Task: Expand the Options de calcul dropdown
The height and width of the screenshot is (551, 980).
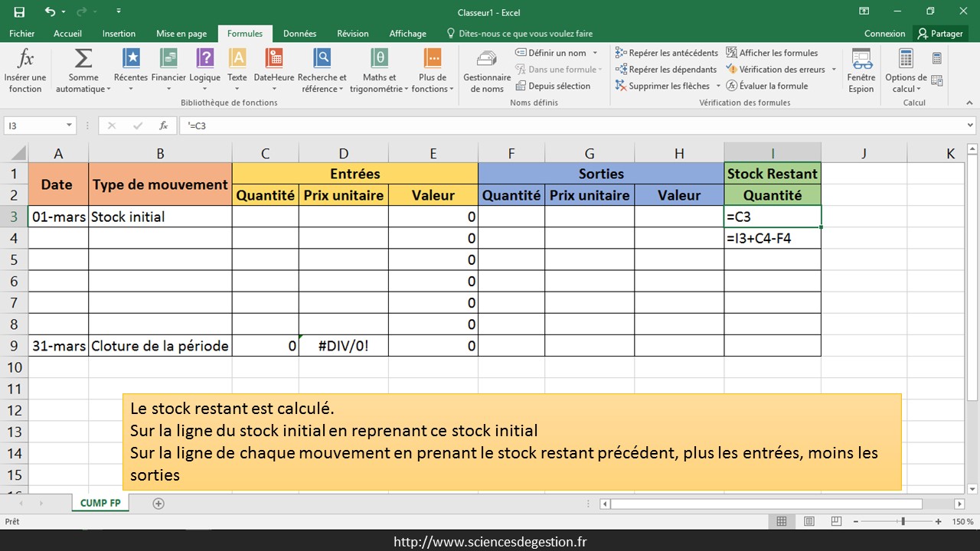Action: [906, 83]
